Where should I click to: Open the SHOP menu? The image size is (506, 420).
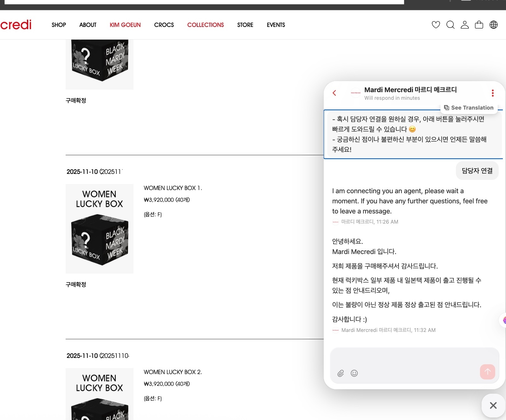click(x=59, y=25)
